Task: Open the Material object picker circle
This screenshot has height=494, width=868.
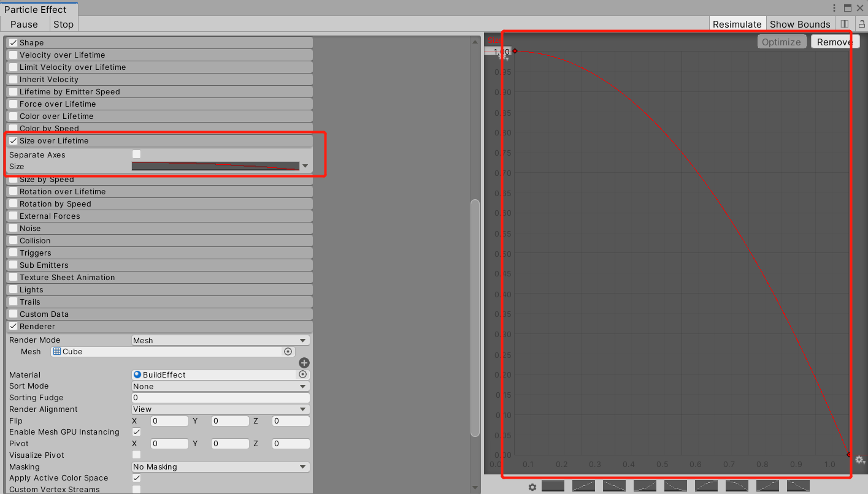Action: [x=302, y=374]
